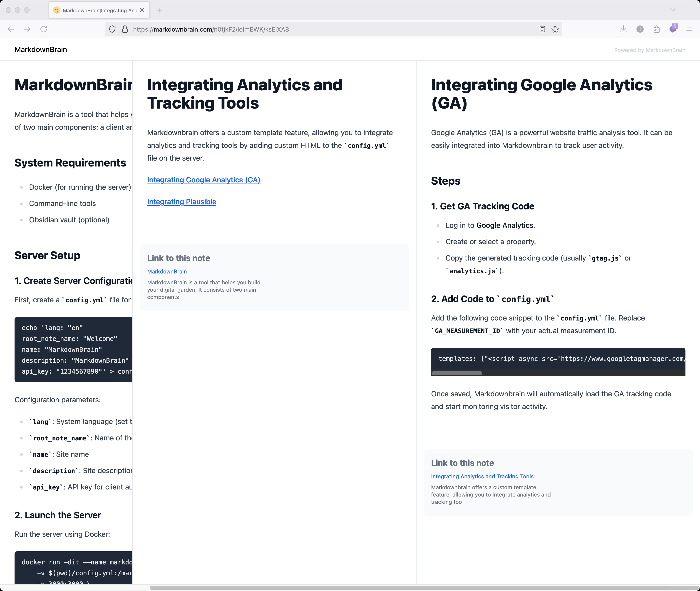Click the System Requirements heading

tap(70, 163)
